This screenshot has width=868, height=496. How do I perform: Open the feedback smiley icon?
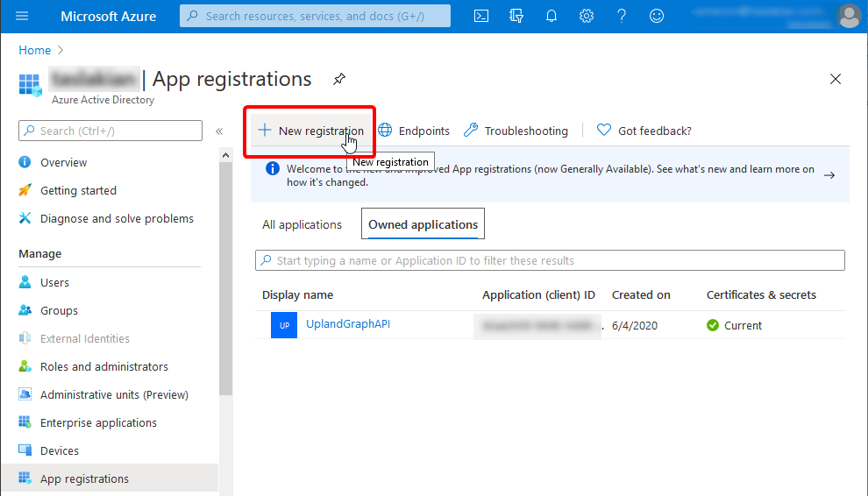pyautogui.click(x=657, y=16)
